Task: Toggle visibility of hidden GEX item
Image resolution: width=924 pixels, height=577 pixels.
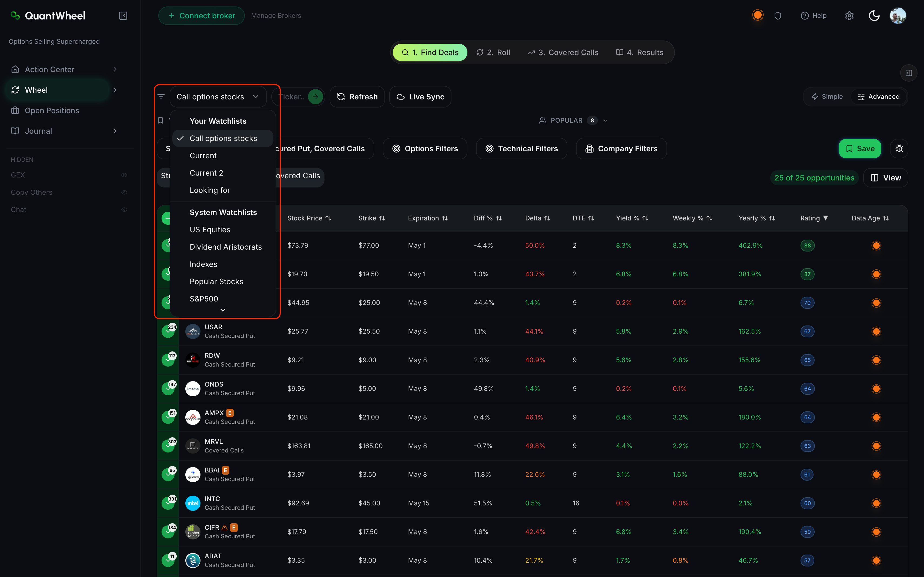Action: click(x=124, y=175)
